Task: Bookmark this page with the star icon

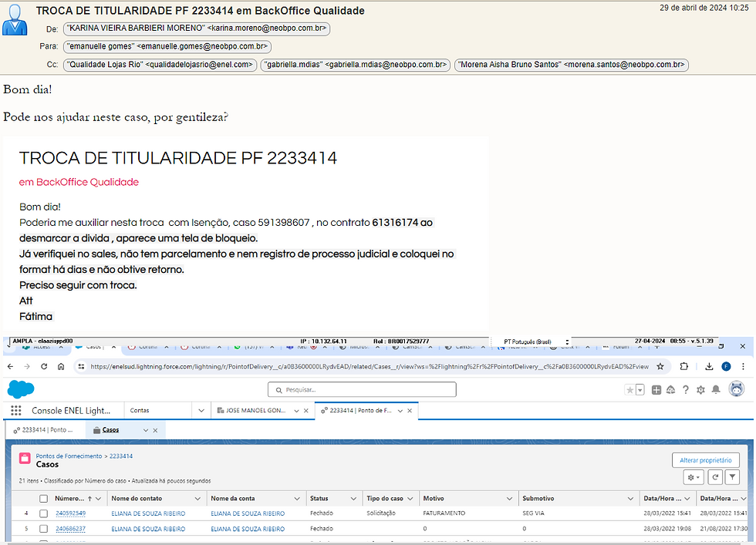Action: coord(660,367)
